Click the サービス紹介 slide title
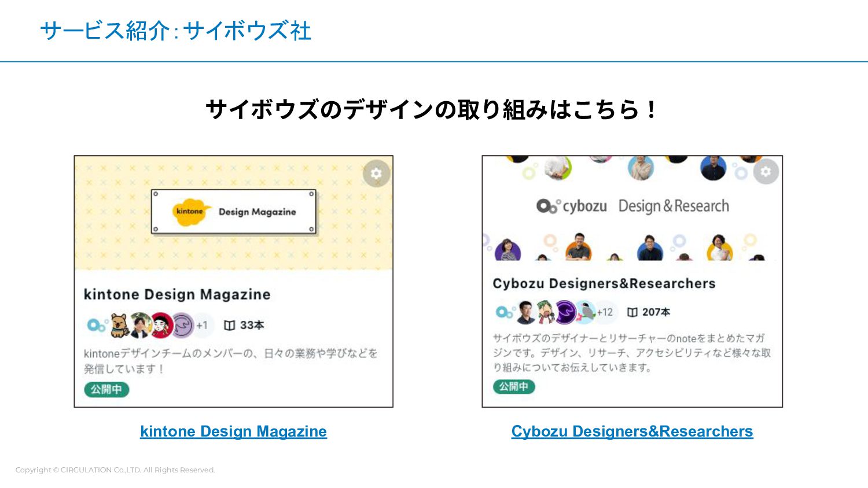The image size is (868, 488). click(x=175, y=31)
